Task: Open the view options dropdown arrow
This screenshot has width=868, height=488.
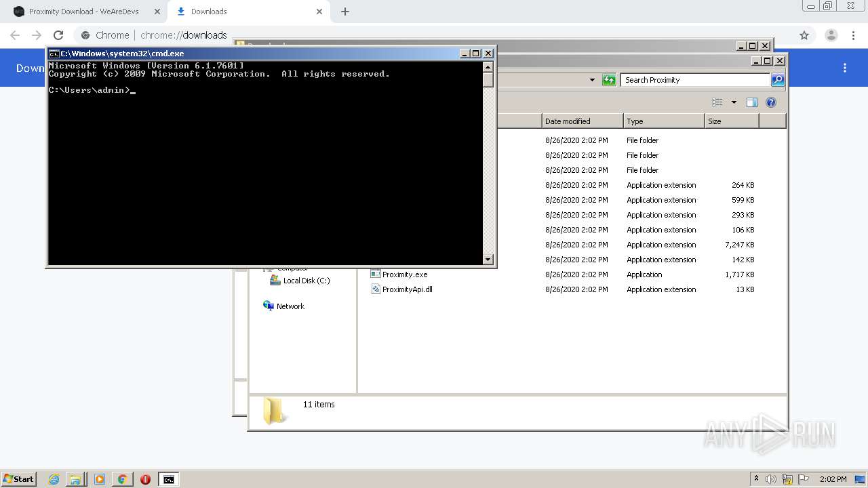Action: [733, 102]
